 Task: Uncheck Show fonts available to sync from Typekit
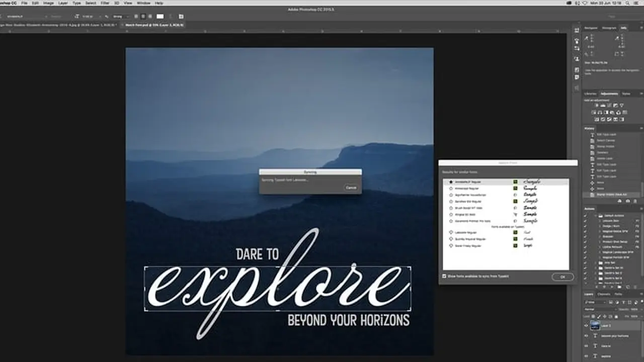click(x=444, y=276)
